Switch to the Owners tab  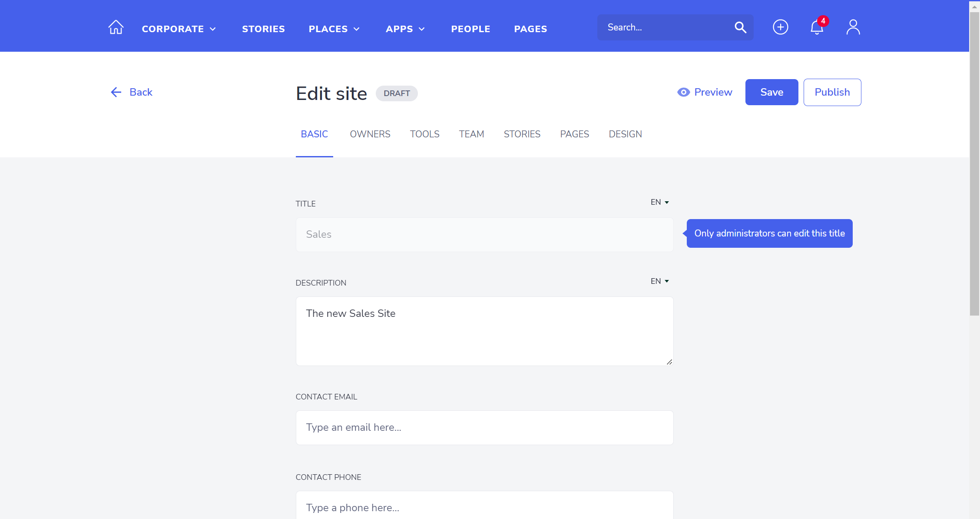[370, 134]
